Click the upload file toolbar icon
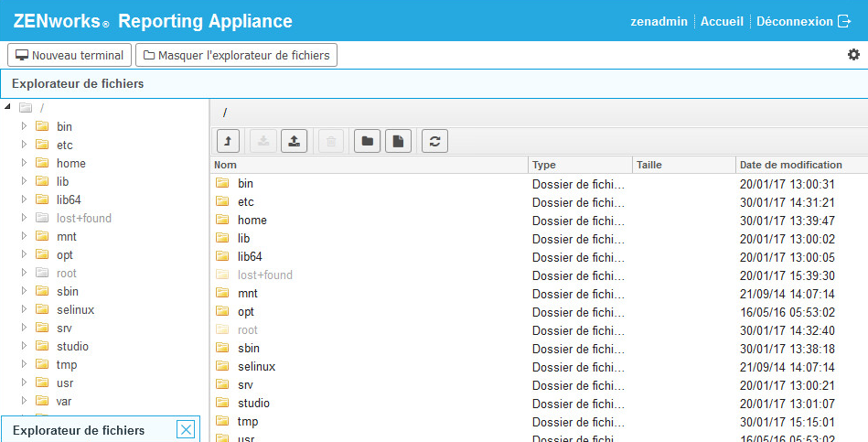Viewport: 868px width, 442px height. (294, 141)
